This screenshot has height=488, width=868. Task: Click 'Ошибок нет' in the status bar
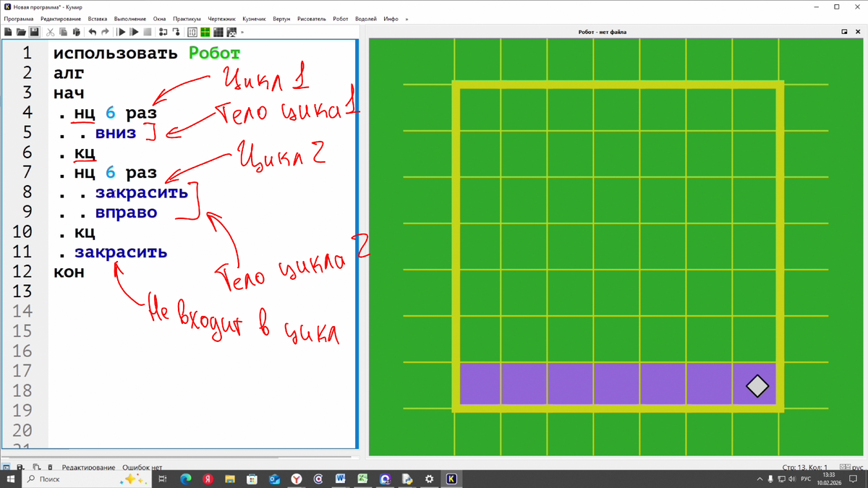point(142,468)
